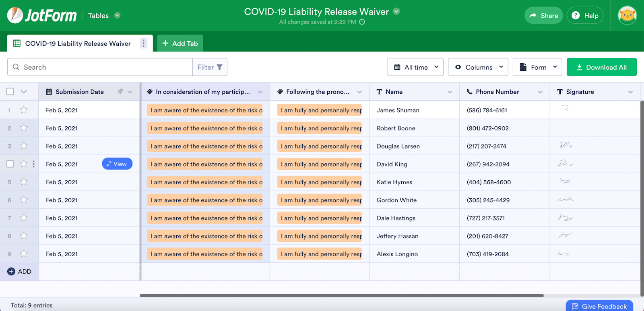
Task: Expand the Tables dropdown in header
Action: tap(117, 16)
